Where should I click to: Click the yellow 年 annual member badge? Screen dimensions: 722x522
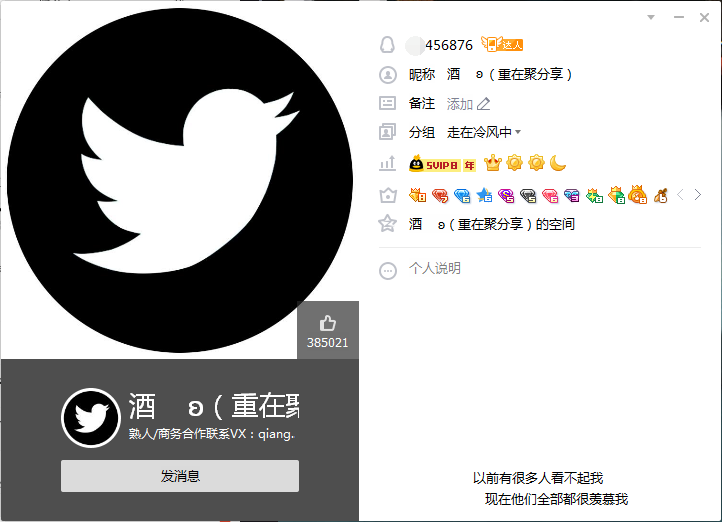pos(469,165)
